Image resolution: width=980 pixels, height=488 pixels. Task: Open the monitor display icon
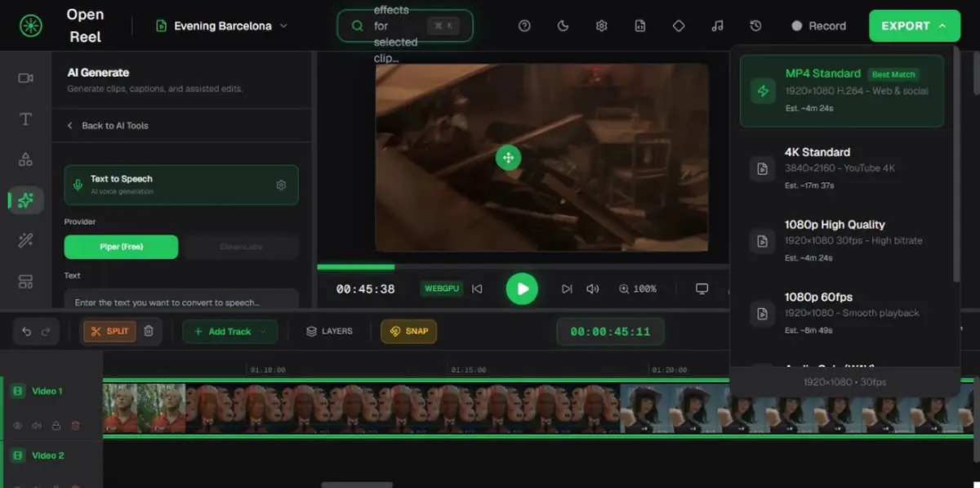coord(702,289)
